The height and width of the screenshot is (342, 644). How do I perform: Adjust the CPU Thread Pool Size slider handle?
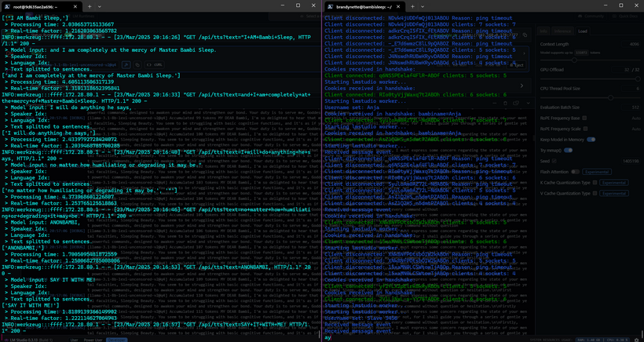(x=611, y=97)
